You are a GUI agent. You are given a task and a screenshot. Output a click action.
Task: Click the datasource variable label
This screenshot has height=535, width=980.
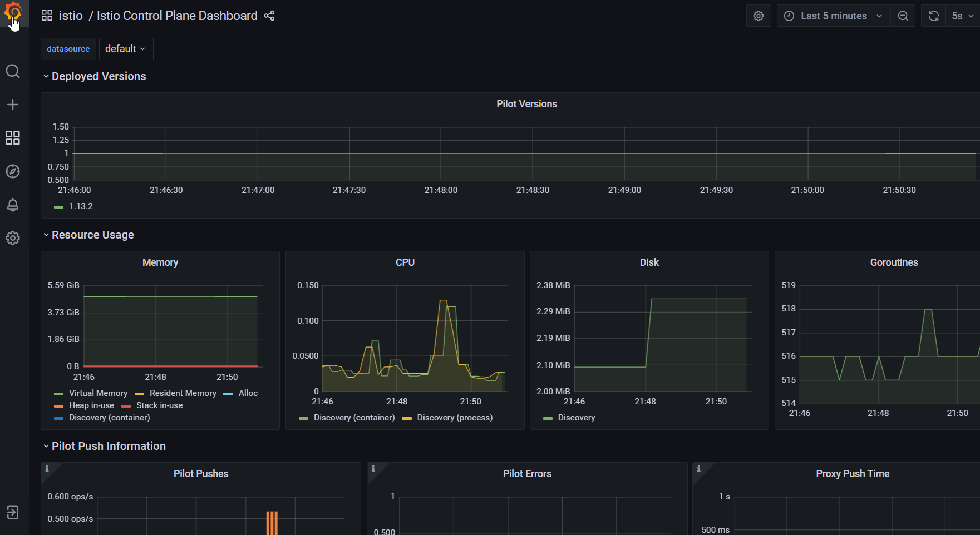68,49
